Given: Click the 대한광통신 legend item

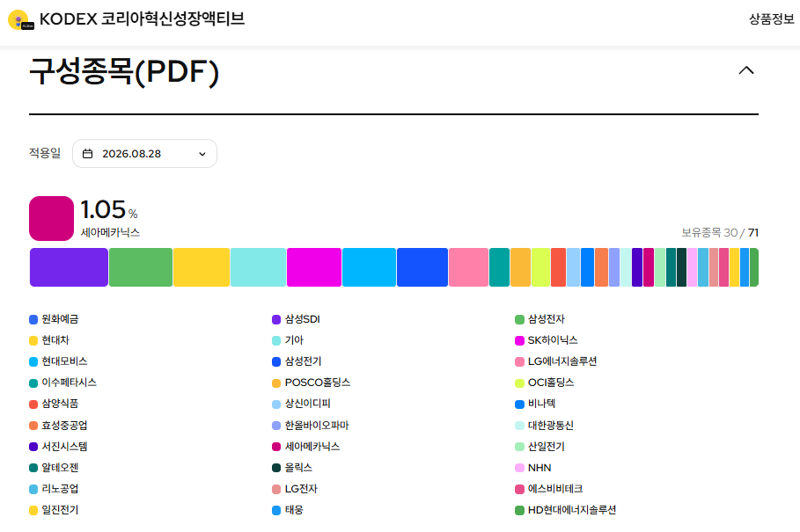Looking at the screenshot, I should (x=545, y=425).
